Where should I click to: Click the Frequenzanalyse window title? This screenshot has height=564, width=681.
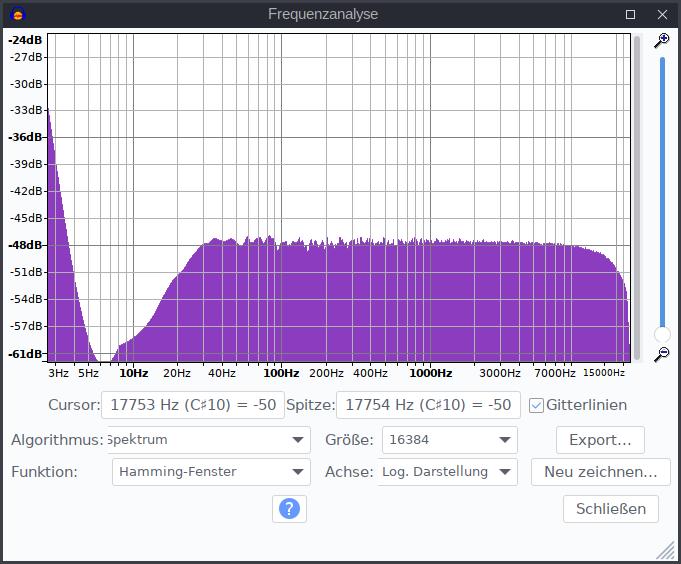tap(323, 14)
